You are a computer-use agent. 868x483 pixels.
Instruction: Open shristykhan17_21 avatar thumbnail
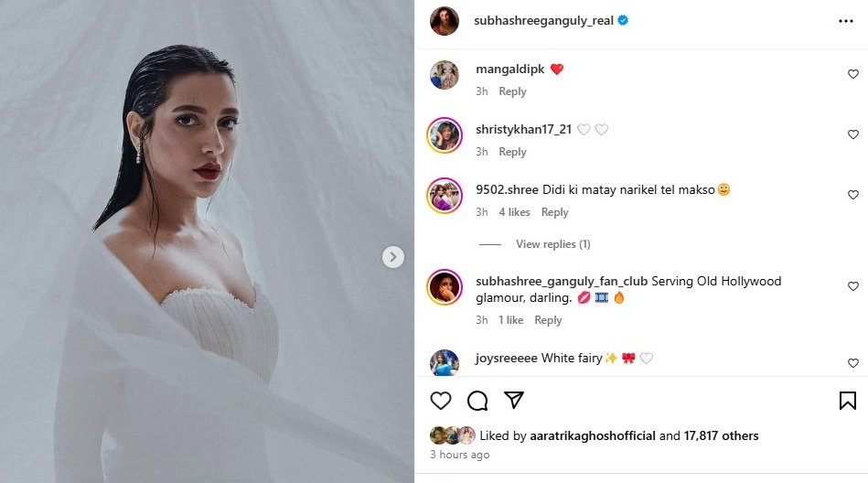[x=444, y=135]
